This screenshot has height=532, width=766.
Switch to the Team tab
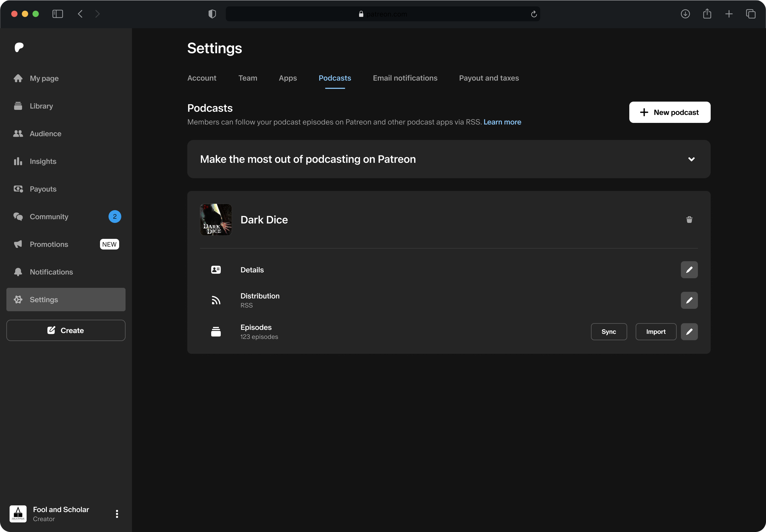pyautogui.click(x=248, y=78)
